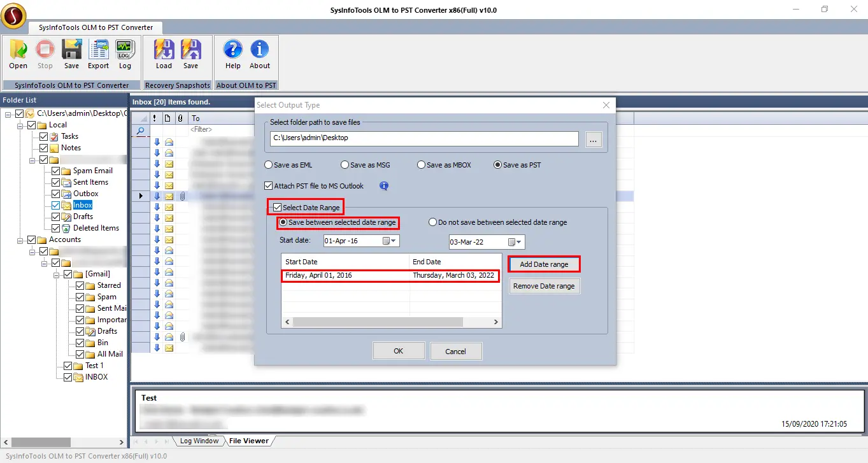Toggle the INBOX checkbox under Accounts
Viewport: 868px width, 463px height.
coord(68,377)
